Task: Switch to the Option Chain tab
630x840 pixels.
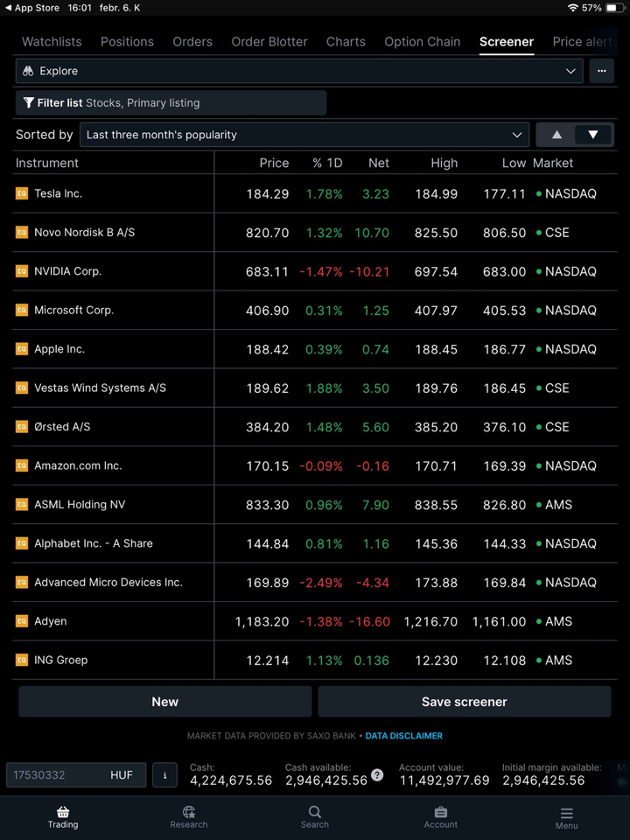Action: 422,42
